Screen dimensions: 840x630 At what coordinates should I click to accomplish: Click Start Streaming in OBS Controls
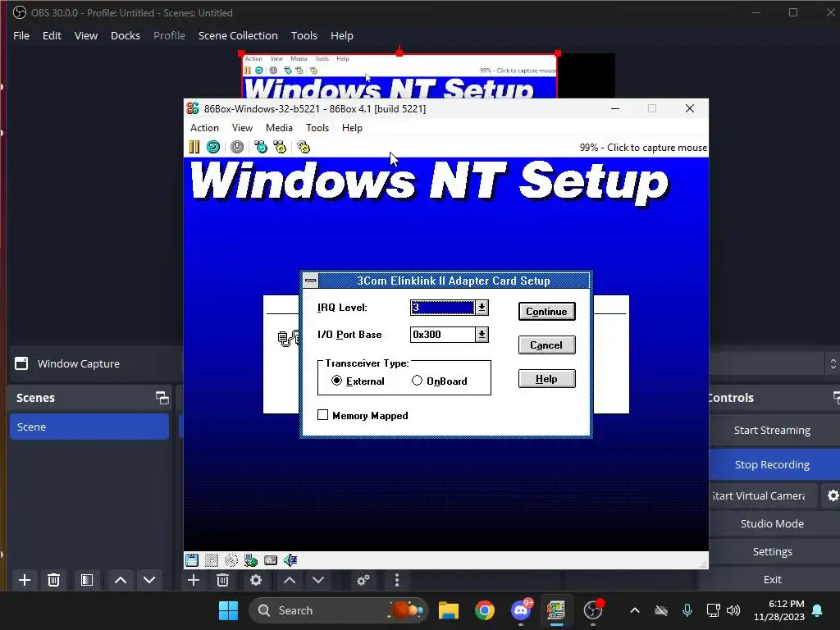pos(772,430)
